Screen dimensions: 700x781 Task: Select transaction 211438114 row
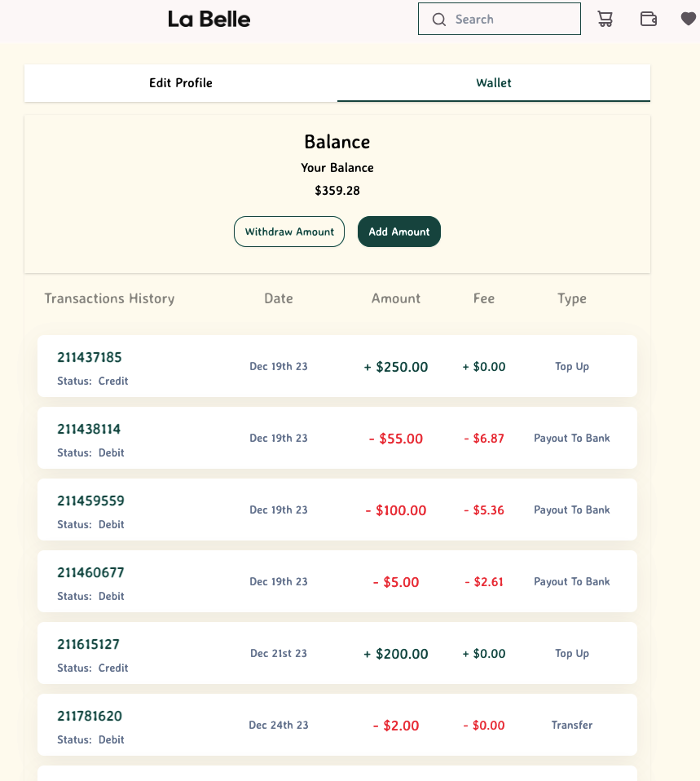337,438
